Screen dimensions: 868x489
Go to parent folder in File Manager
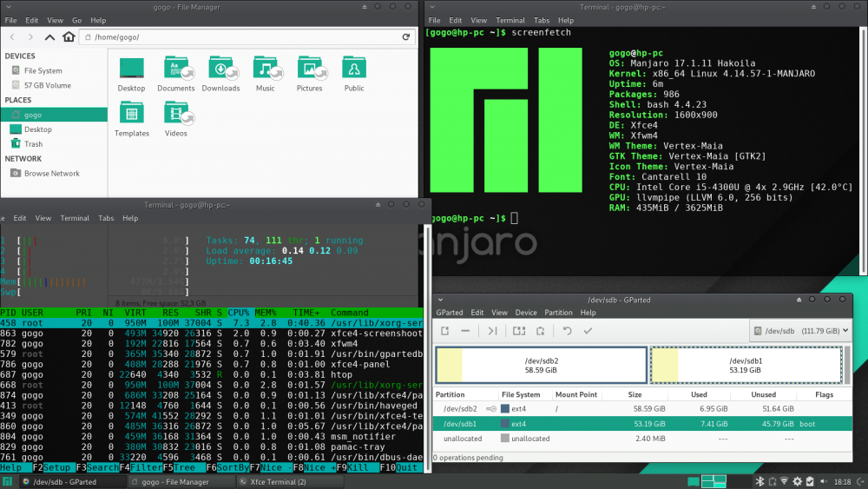(x=49, y=37)
